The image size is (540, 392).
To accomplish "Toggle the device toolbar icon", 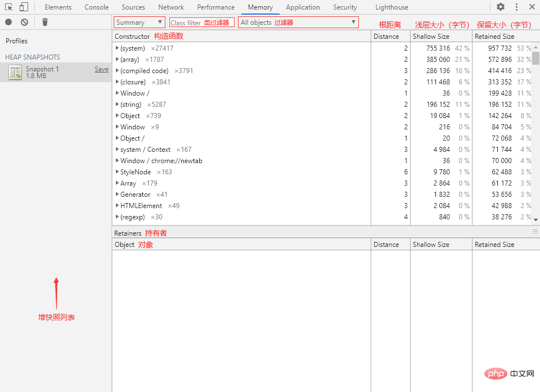I will click(24, 7).
